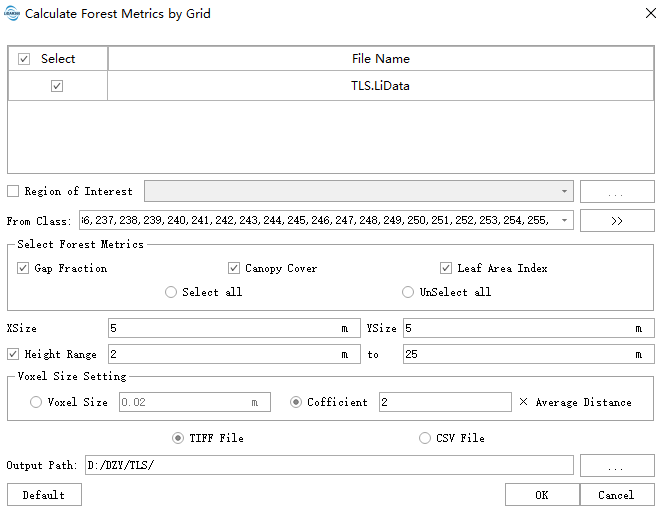
Task: Select CSV File output format
Action: click(x=426, y=438)
